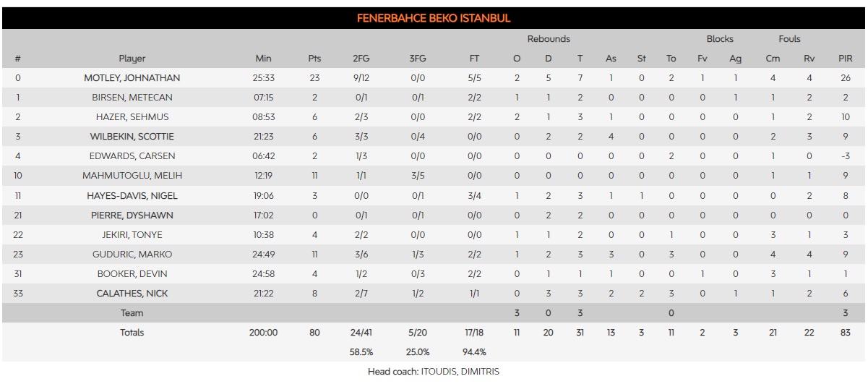Select the 3FG column header

(418, 59)
